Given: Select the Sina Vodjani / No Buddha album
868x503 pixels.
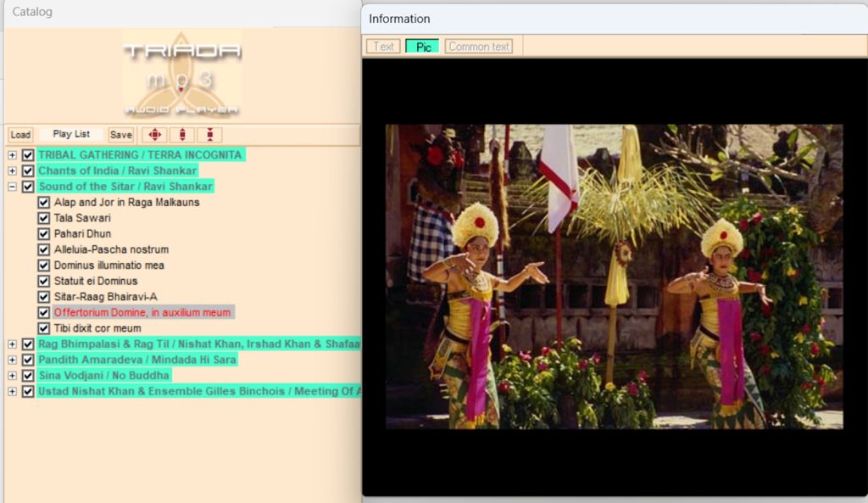Looking at the screenshot, I should click(104, 376).
